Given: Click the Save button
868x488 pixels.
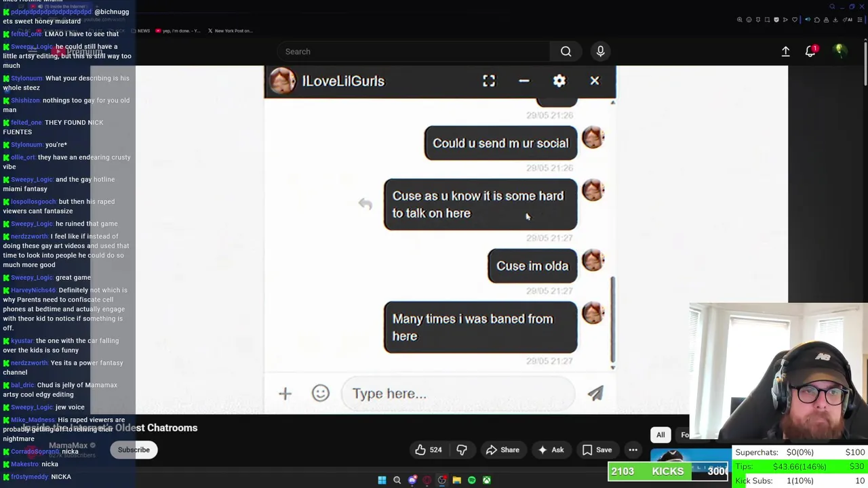Looking at the screenshot, I should pos(597,450).
